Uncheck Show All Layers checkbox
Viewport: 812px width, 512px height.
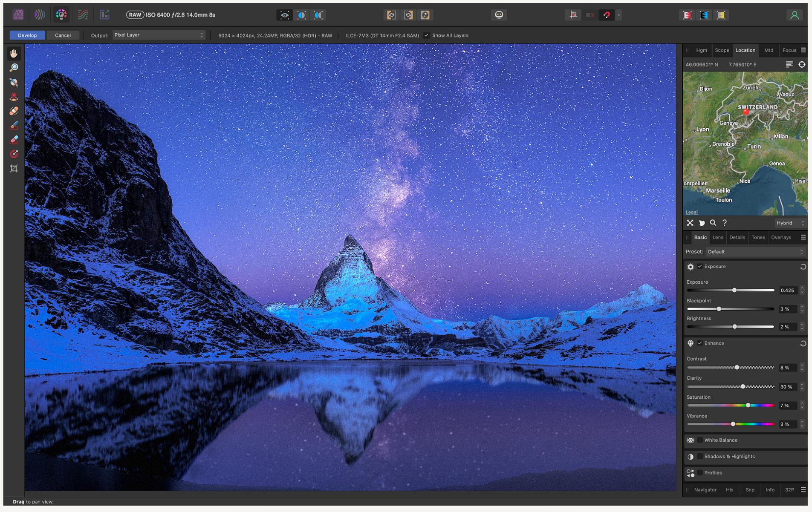click(426, 35)
